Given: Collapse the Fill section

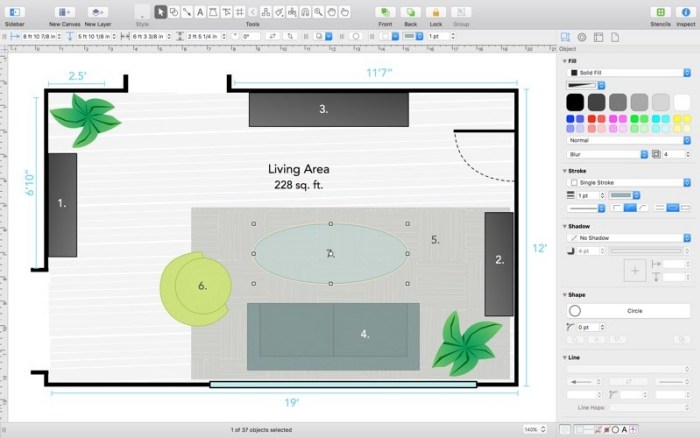Looking at the screenshot, I should [x=565, y=61].
